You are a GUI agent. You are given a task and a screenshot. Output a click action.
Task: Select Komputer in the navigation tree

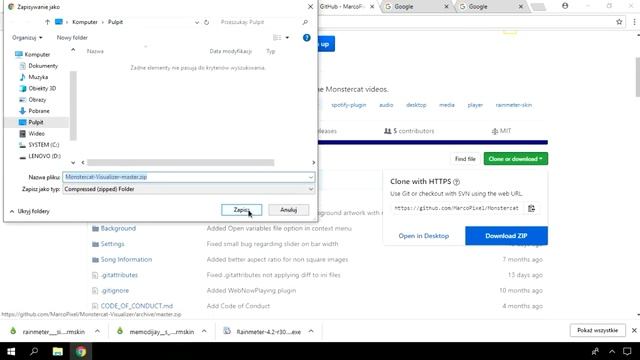coord(37,54)
